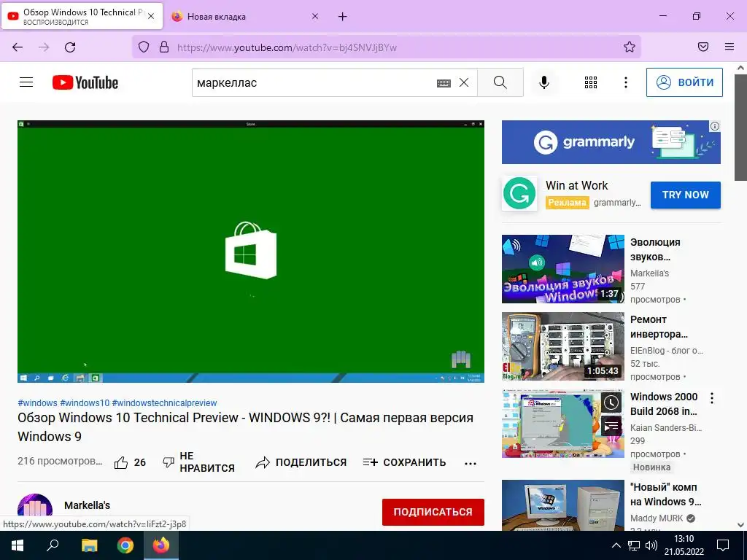Click the browser forward arrow

[x=44, y=47]
